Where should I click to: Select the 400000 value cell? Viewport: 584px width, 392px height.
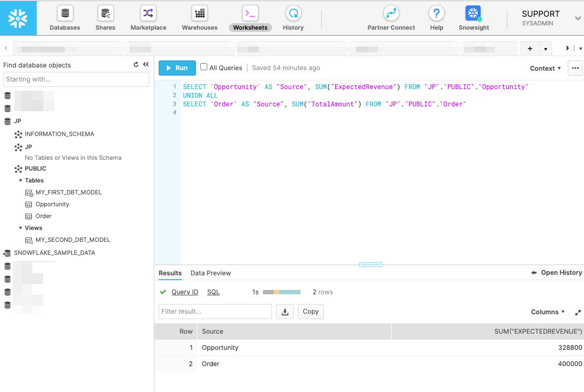tap(487, 364)
